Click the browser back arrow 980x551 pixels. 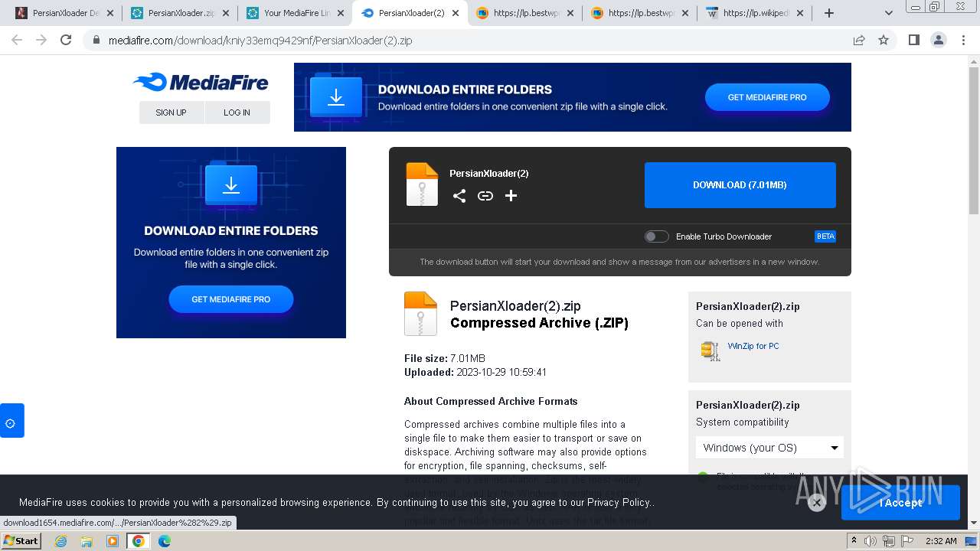click(x=17, y=41)
